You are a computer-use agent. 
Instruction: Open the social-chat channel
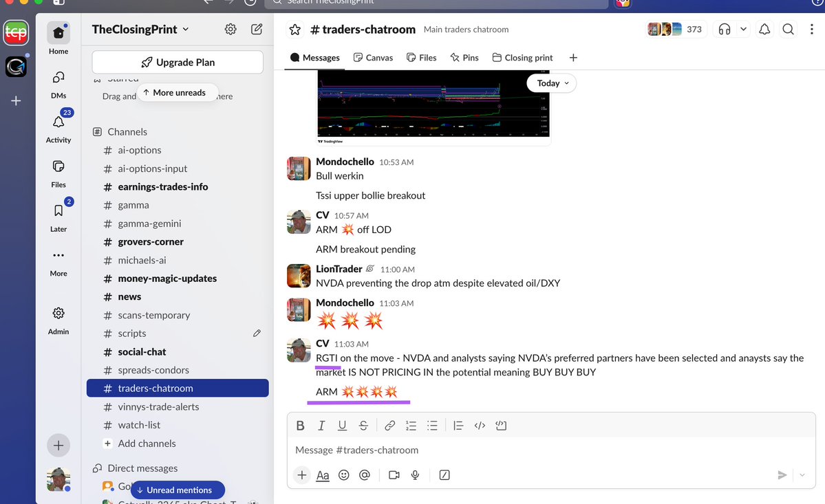178,352
